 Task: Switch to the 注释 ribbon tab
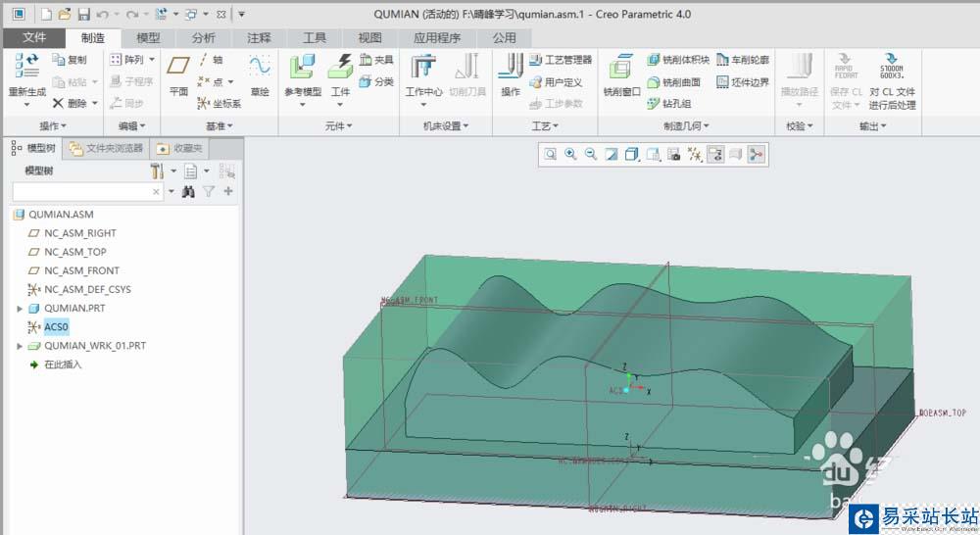tap(259, 38)
